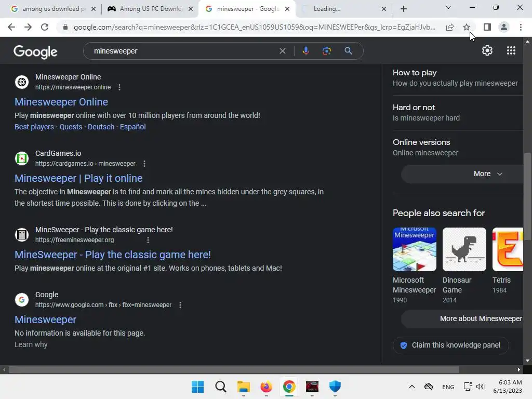Select Microsoft Minesweeper thumbnail
The width and height of the screenshot is (532, 399).
tap(415, 249)
